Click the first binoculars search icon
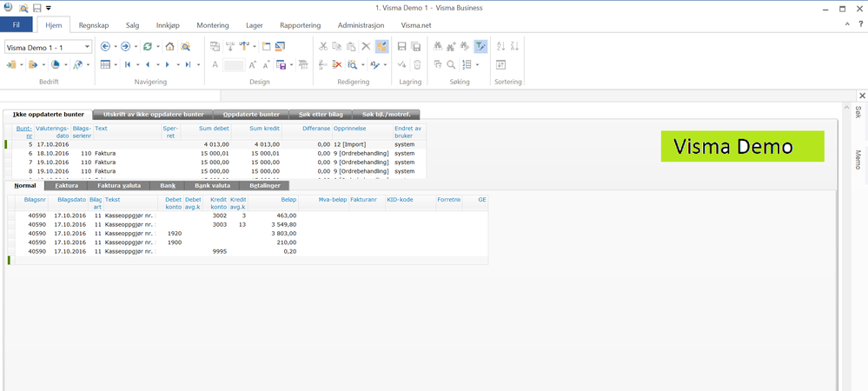 click(438, 47)
